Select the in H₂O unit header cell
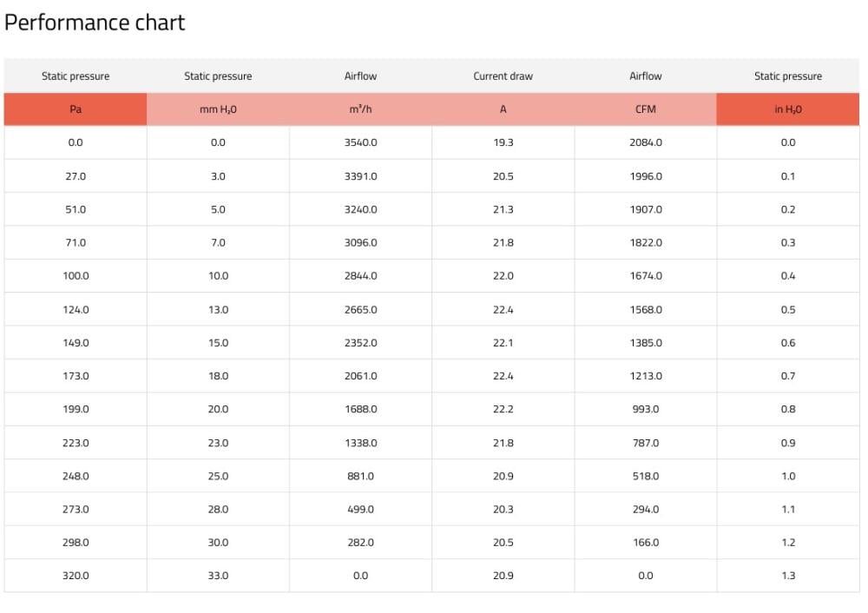Screen dimensions: 868x613 pyautogui.click(x=787, y=109)
